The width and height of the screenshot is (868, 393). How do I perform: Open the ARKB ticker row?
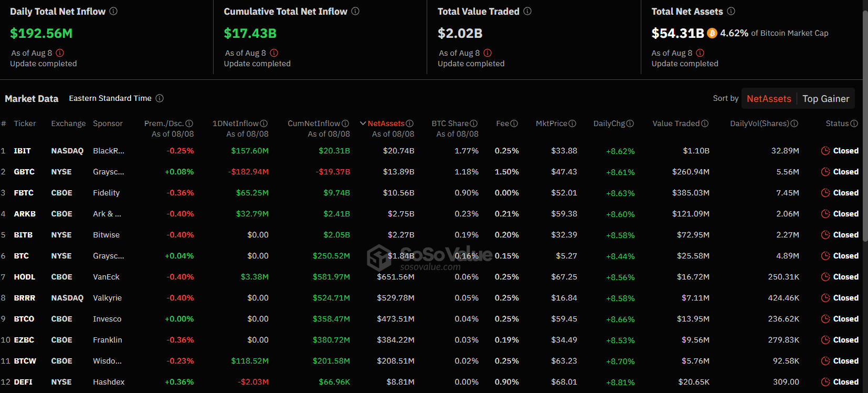tap(25, 214)
